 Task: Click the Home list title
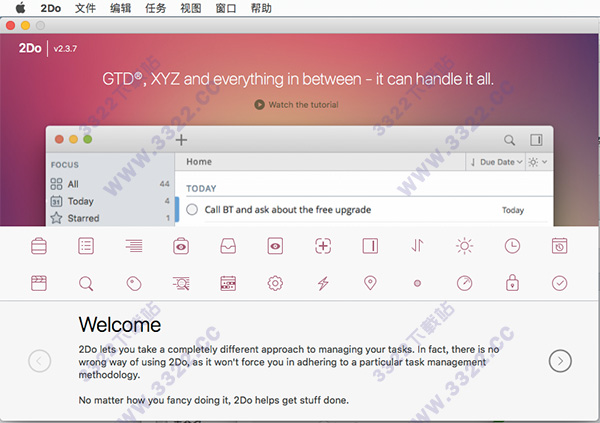pyautogui.click(x=199, y=162)
